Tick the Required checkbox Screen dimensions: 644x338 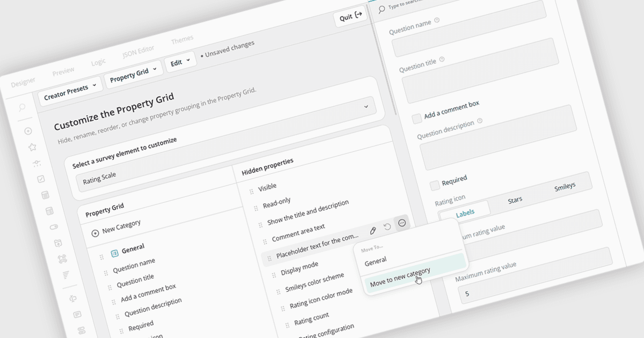click(435, 186)
